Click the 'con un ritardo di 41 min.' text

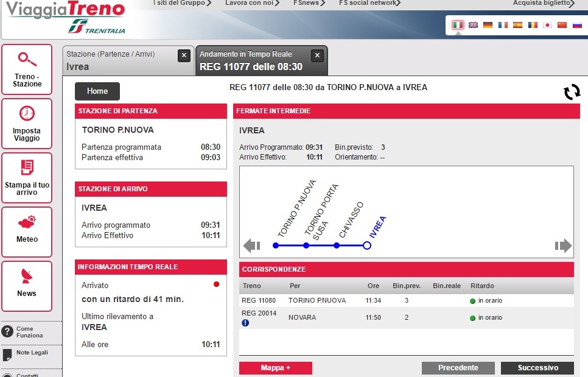(133, 300)
